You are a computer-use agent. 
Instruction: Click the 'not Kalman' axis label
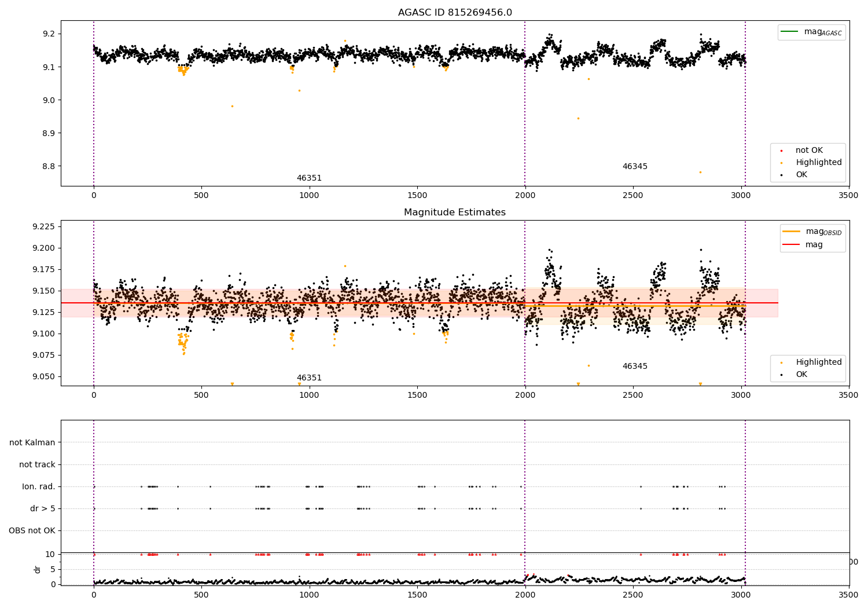click(32, 442)
